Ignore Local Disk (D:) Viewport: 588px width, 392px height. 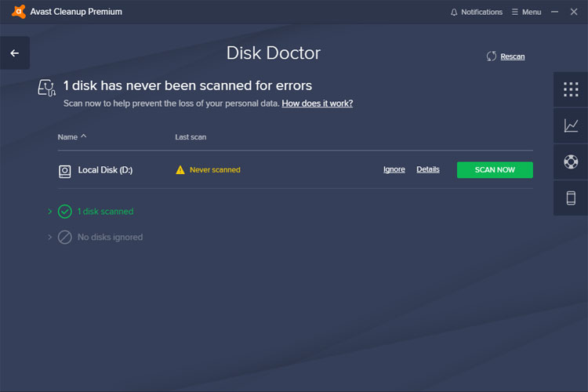pyautogui.click(x=394, y=169)
